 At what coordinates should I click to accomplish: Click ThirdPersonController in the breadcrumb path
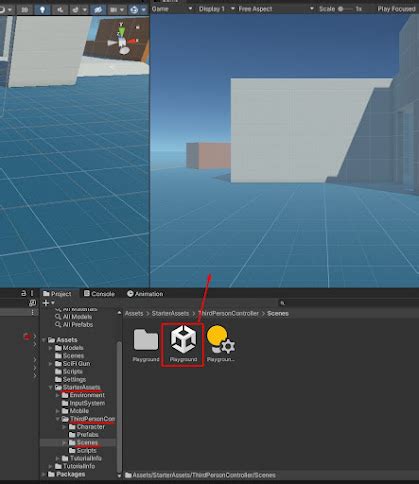pos(228,313)
